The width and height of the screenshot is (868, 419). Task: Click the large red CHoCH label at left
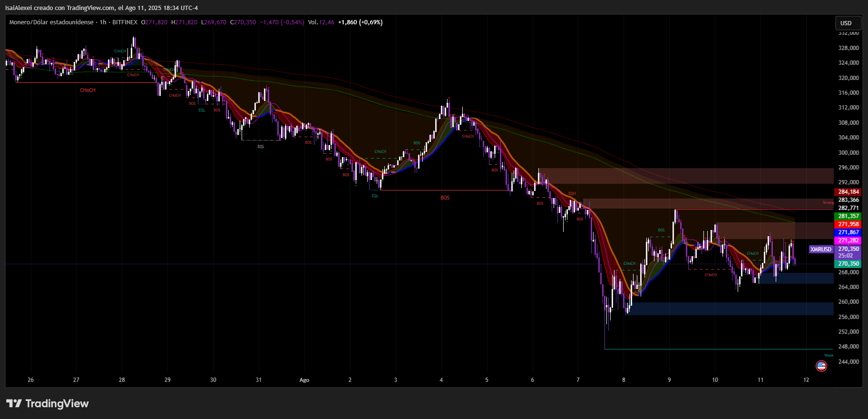coord(88,90)
